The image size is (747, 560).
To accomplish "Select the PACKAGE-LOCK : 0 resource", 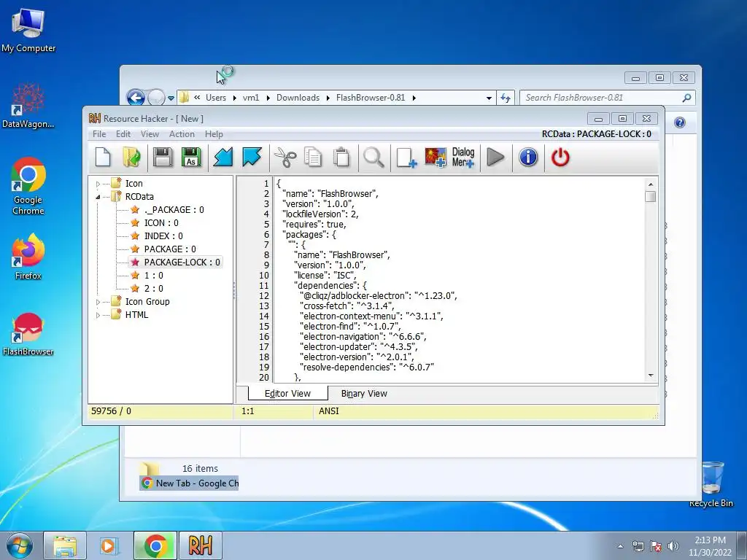I will coord(182,262).
